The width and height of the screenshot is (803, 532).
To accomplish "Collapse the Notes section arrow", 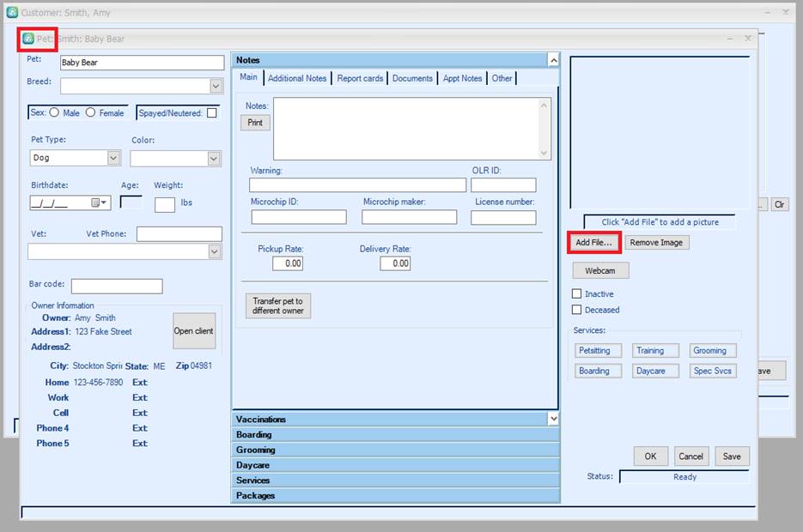I will pos(553,60).
